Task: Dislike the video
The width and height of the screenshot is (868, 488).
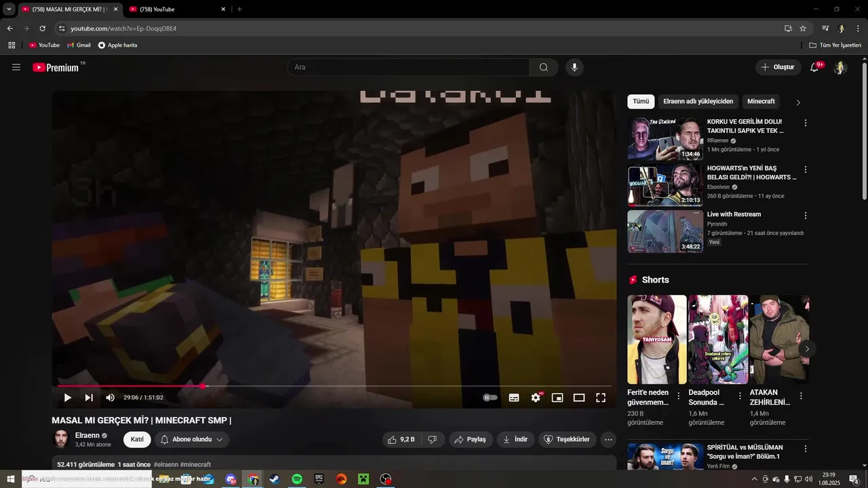Action: 433,439
